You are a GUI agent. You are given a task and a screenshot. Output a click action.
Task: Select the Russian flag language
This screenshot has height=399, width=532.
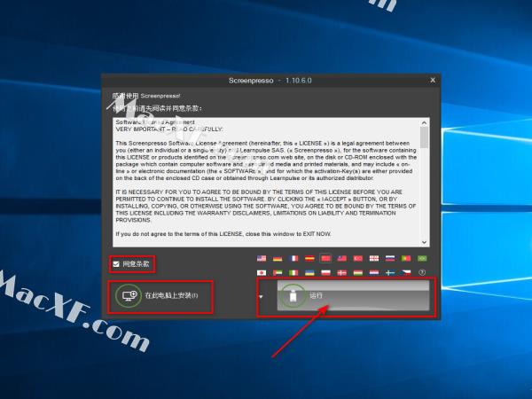pyautogui.click(x=390, y=259)
